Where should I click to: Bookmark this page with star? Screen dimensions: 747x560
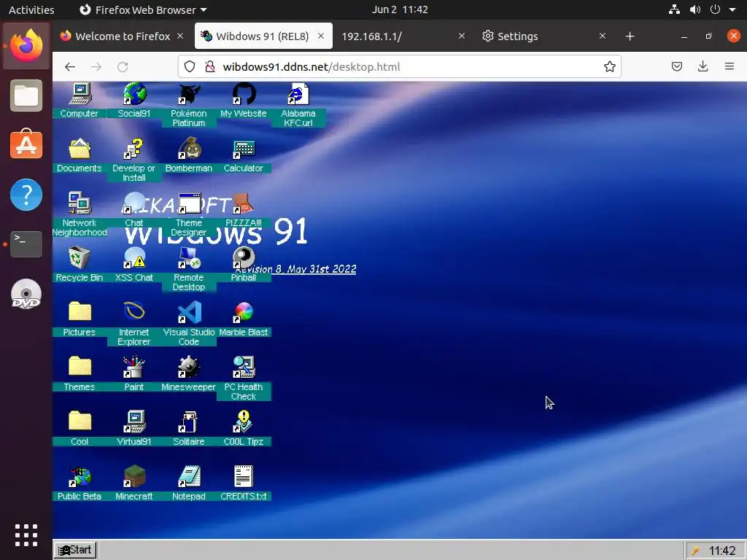(x=609, y=66)
